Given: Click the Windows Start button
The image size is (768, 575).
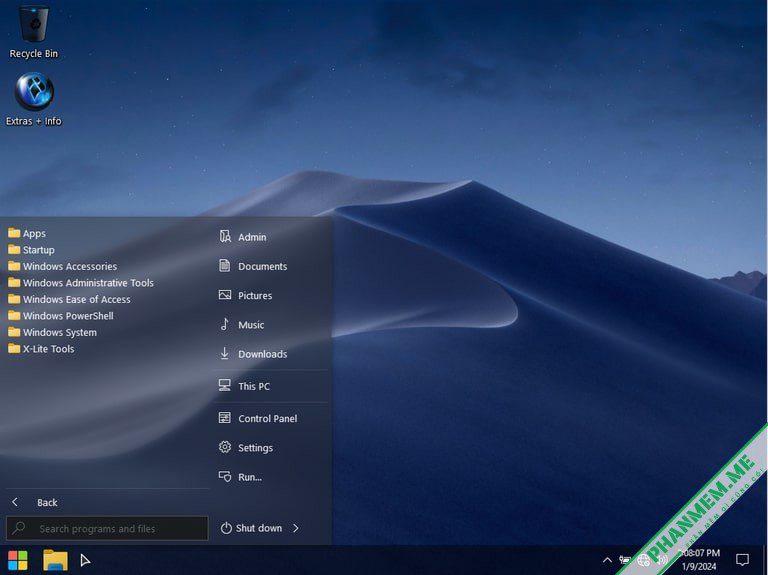Looking at the screenshot, I should (x=18, y=560).
